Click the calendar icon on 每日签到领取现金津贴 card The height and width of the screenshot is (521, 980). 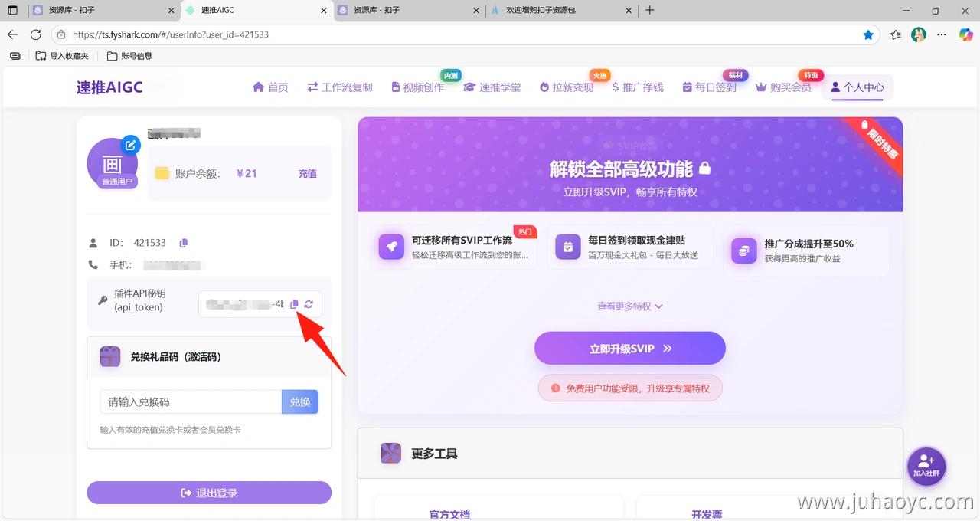click(x=568, y=247)
